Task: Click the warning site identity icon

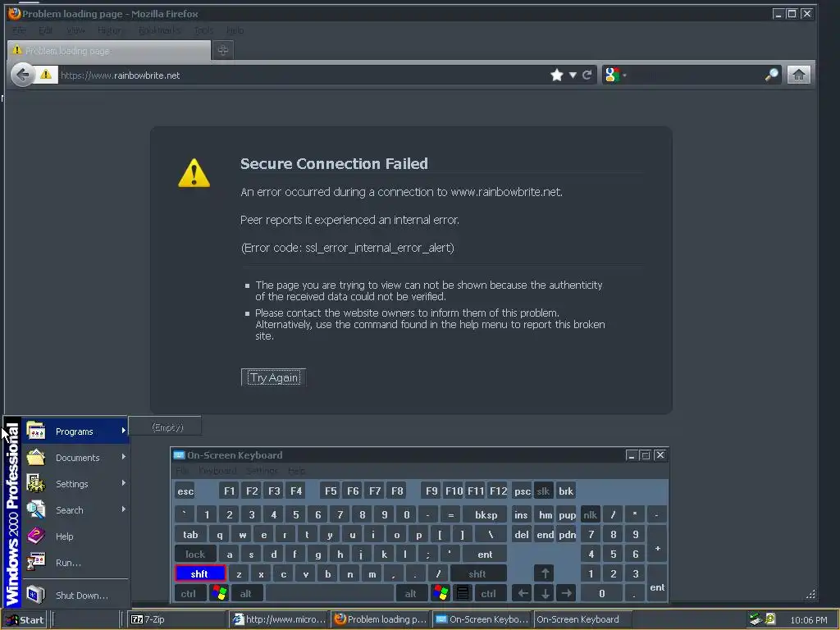Action: pos(46,75)
